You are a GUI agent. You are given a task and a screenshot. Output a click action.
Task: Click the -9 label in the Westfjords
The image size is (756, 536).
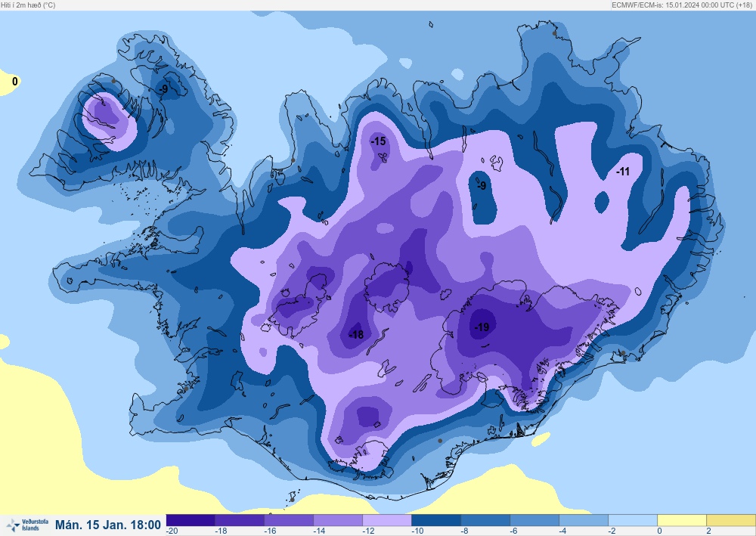click(x=163, y=89)
